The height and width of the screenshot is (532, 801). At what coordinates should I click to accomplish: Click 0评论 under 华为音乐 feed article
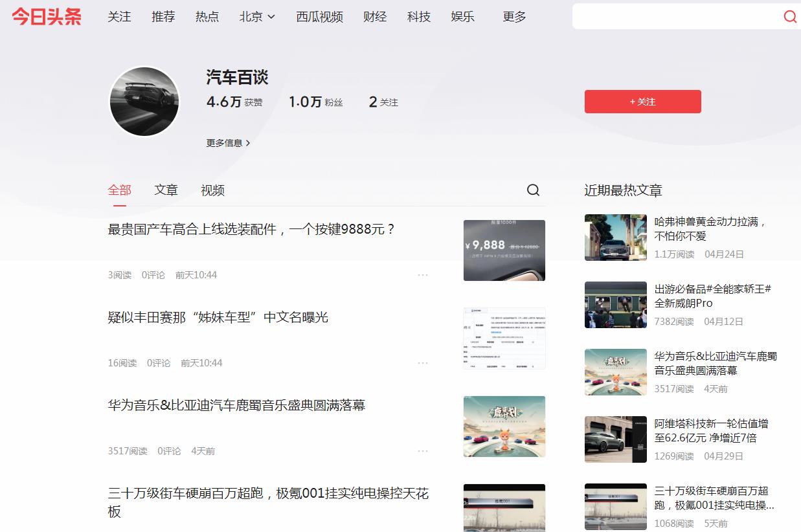pyautogui.click(x=169, y=451)
